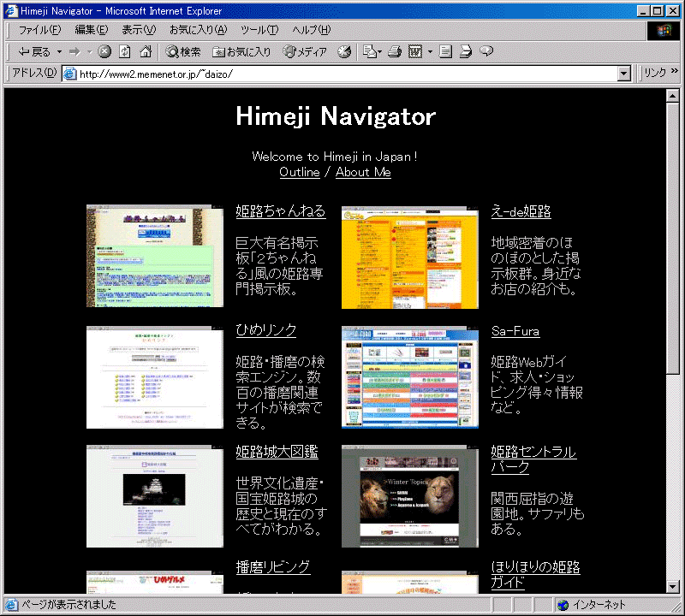This screenshot has width=685, height=616.
Task: Expand the Forward button history dropdown
Action: tap(90, 52)
